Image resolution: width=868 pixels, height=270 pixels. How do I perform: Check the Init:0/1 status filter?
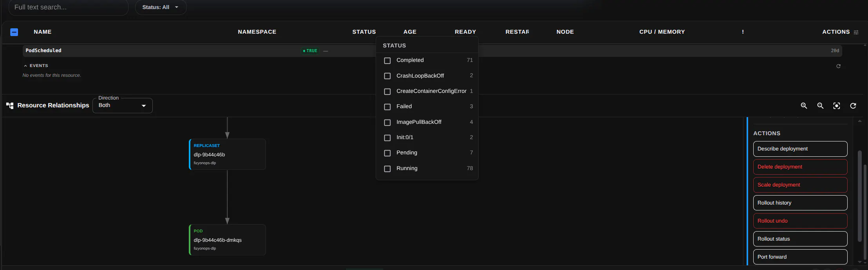pos(387,138)
